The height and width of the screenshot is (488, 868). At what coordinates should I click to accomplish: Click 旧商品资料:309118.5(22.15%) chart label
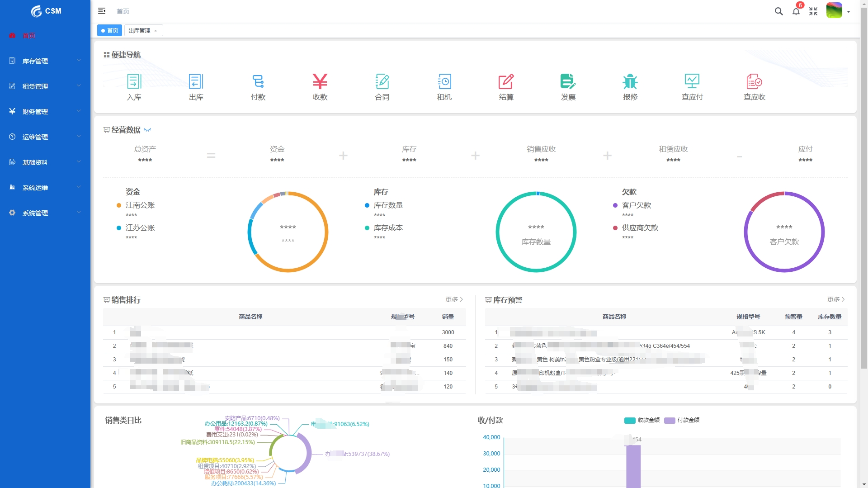pos(217,442)
